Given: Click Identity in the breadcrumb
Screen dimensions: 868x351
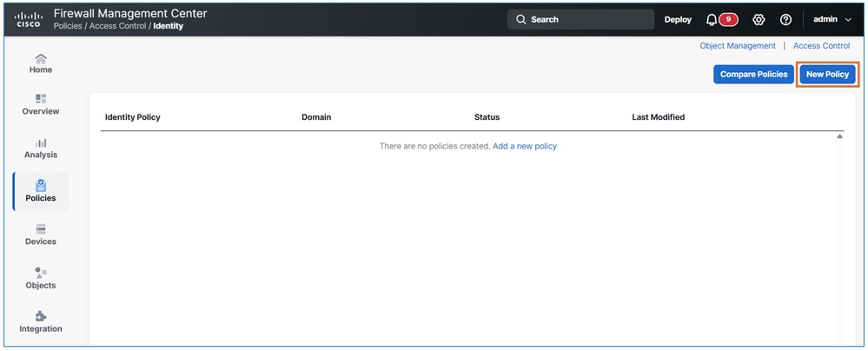Looking at the screenshot, I should (169, 26).
